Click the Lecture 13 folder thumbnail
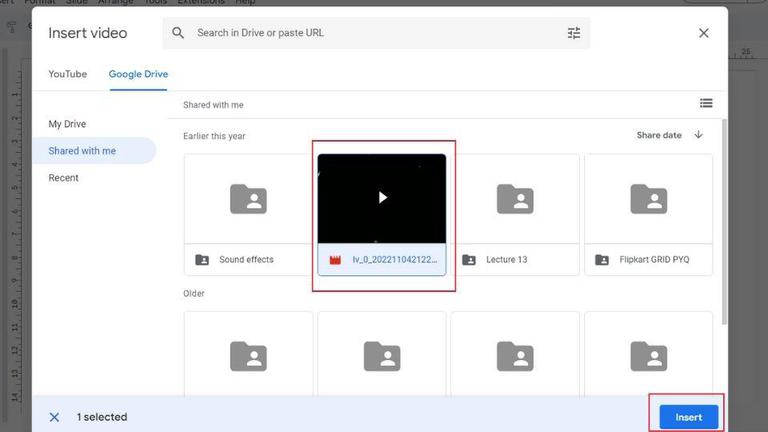 pyautogui.click(x=515, y=199)
